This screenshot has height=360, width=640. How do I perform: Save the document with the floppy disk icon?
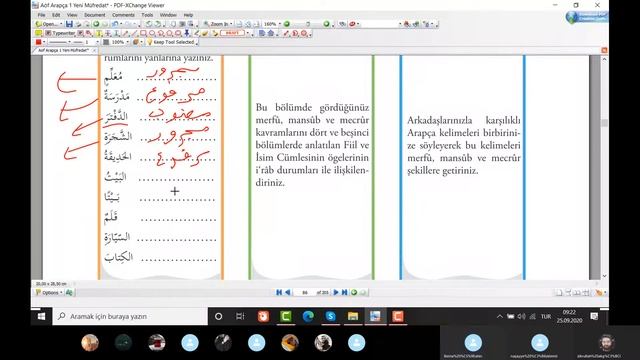pyautogui.click(x=69, y=24)
